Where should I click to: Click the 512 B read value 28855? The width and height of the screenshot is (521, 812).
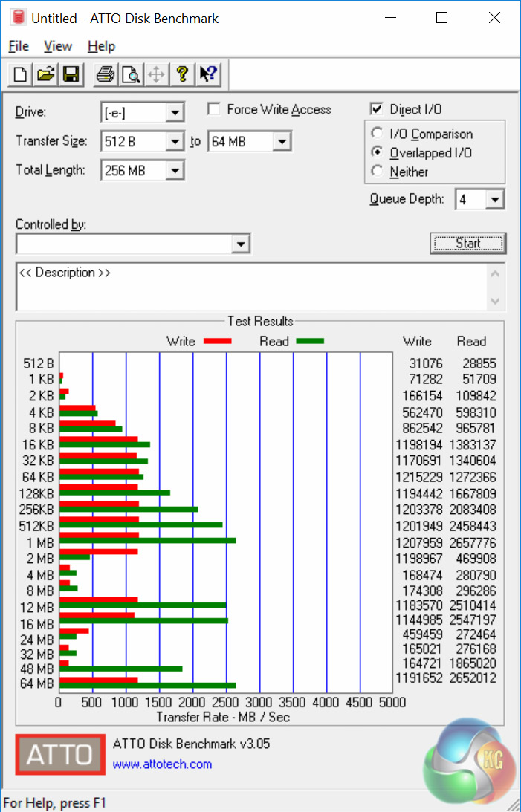point(479,363)
